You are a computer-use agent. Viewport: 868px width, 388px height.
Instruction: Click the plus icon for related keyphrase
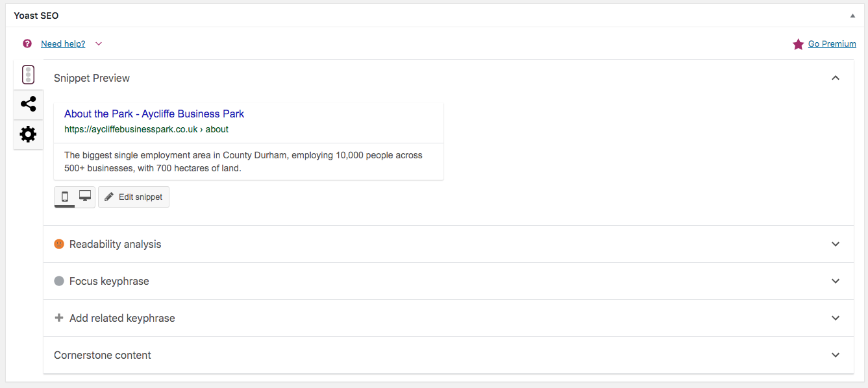[59, 318]
